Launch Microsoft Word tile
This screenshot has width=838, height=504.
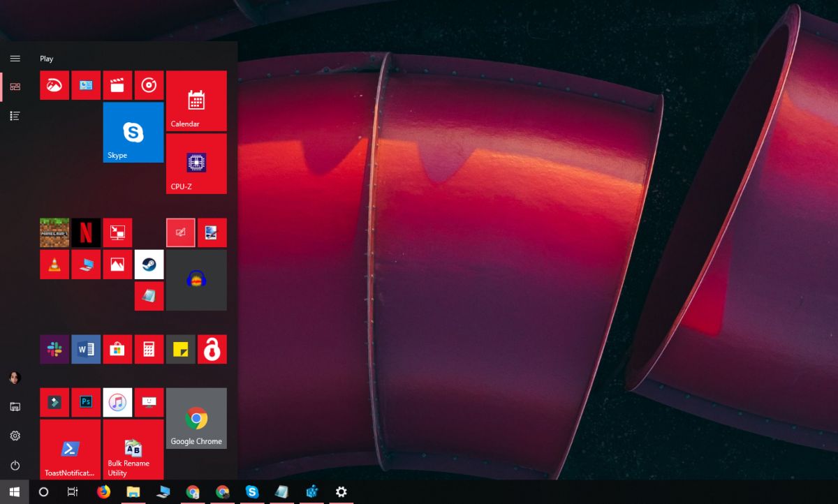point(85,349)
